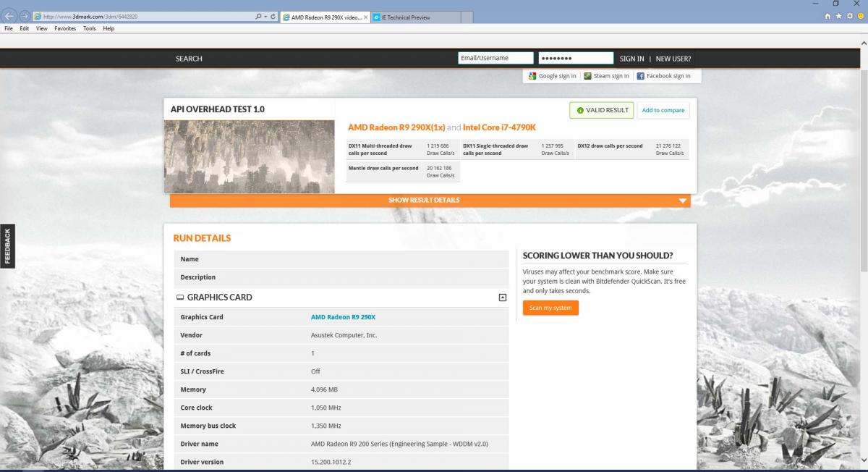Click the password input field

(576, 58)
